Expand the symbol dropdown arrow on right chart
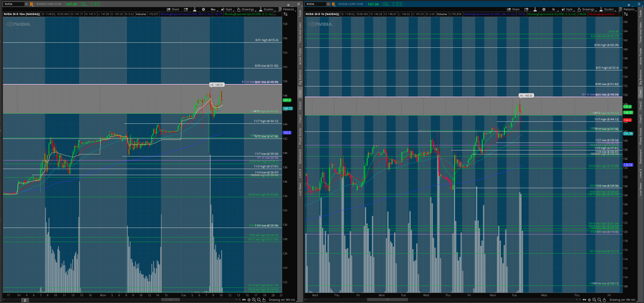 [x=328, y=4]
